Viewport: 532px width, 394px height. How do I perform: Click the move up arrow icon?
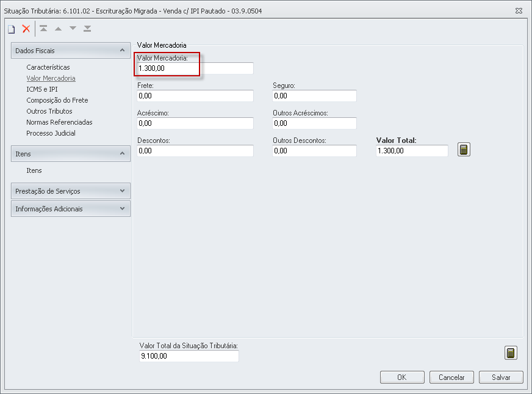58,29
